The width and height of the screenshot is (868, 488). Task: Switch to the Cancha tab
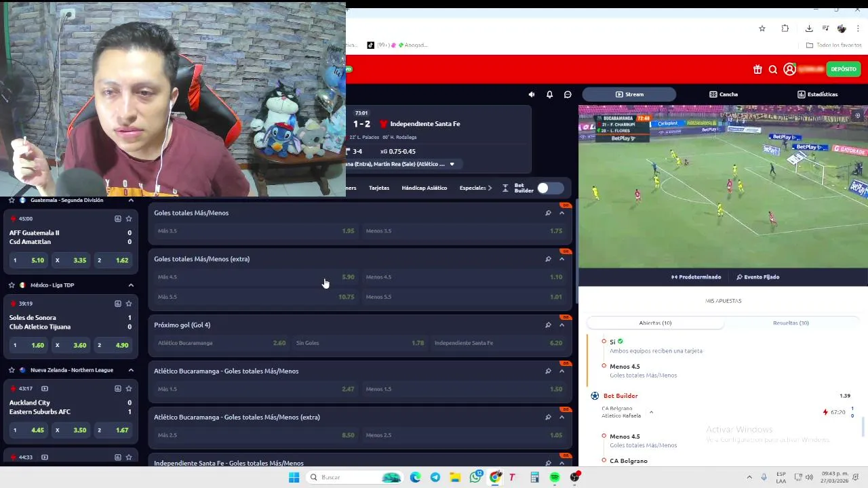point(724,94)
